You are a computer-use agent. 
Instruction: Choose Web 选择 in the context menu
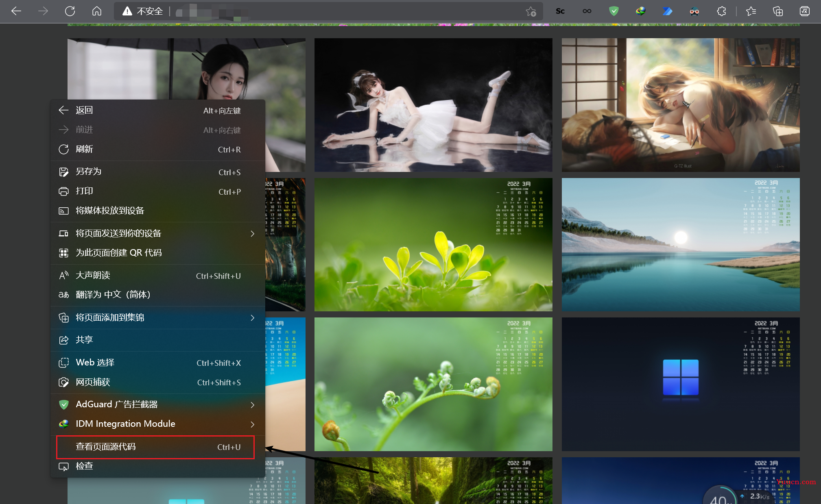(x=158, y=363)
